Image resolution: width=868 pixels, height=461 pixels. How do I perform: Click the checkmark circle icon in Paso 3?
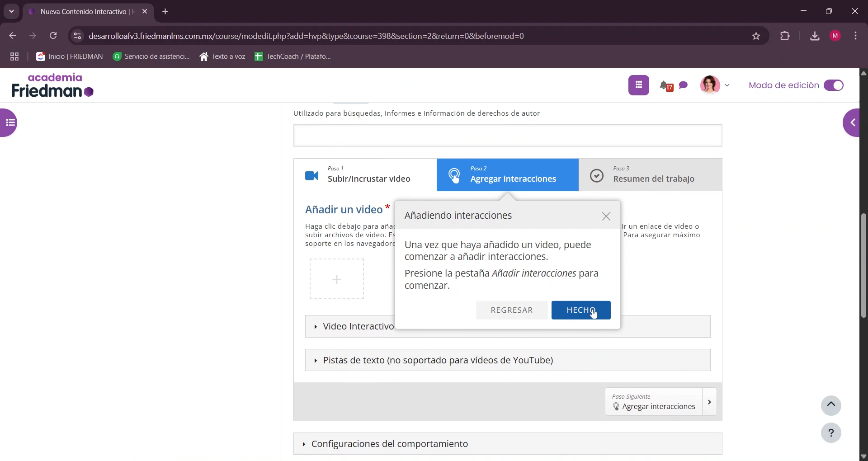[x=597, y=176]
